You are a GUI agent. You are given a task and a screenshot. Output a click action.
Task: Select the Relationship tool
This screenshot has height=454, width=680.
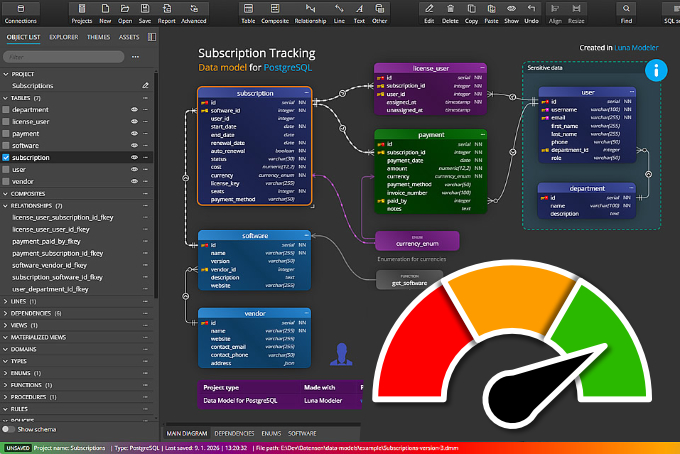310,13
